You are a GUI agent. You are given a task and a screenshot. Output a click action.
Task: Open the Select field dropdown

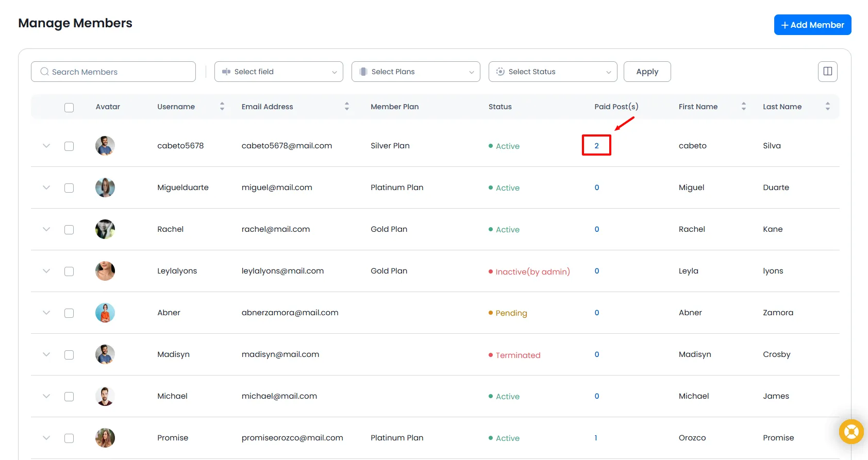click(x=278, y=72)
